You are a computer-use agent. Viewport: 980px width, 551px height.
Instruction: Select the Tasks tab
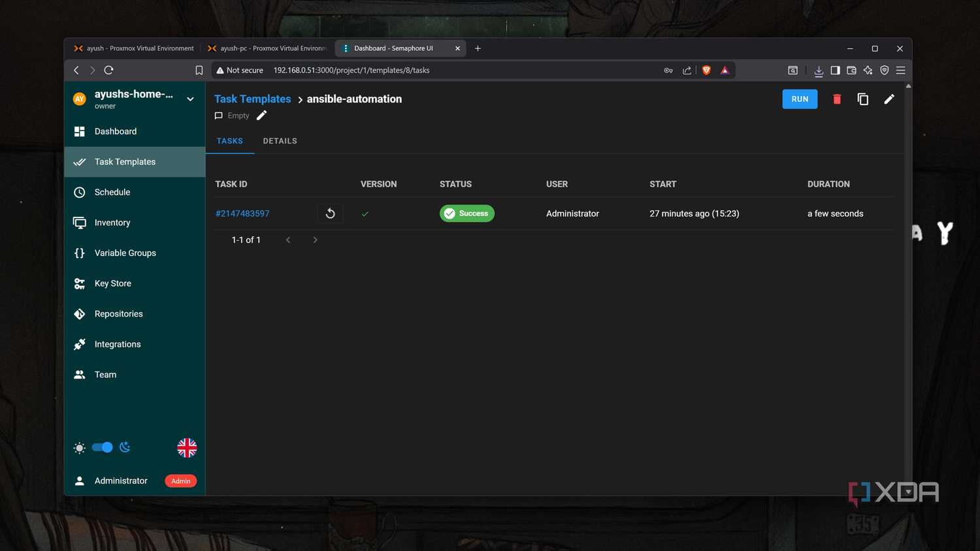tap(230, 141)
